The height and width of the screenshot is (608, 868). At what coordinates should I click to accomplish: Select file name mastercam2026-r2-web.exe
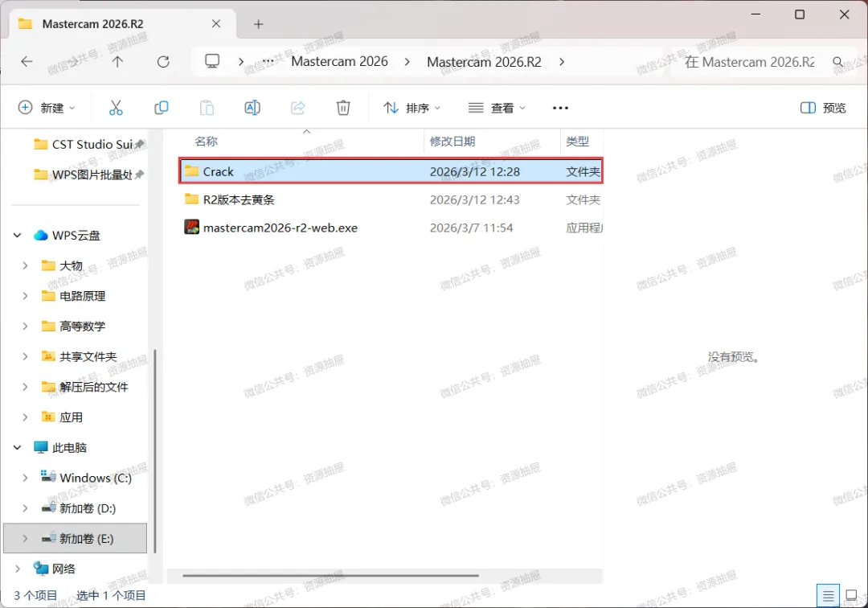pos(280,228)
